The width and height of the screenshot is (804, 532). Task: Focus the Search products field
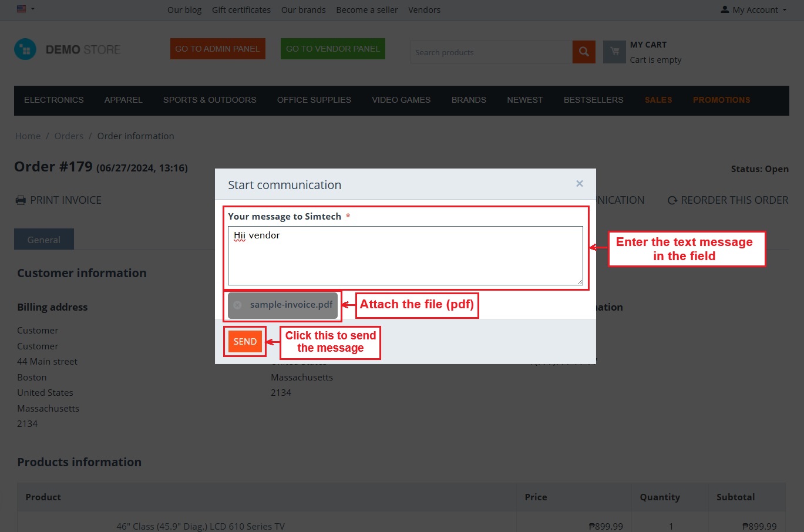click(x=491, y=52)
